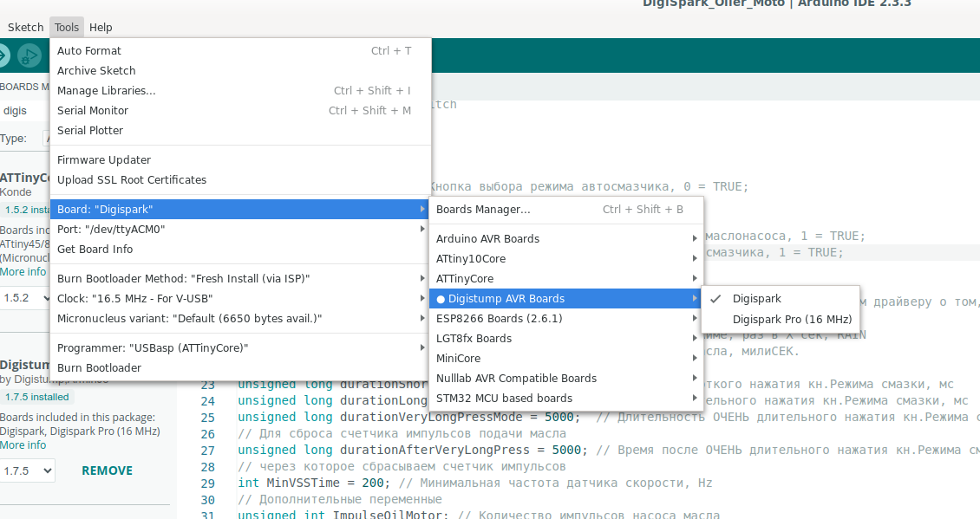Run Auto Format on the sketch
The image size is (980, 519).
click(240, 50)
